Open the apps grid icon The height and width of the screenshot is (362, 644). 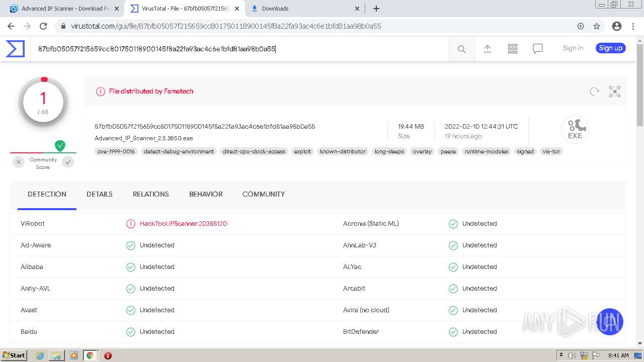coord(512,48)
